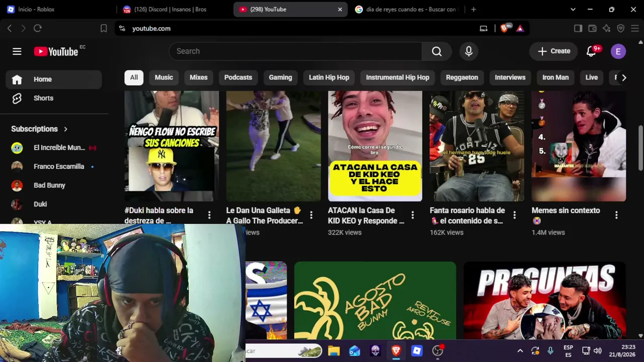The width and height of the screenshot is (644, 362).
Task: Open Roblox from the taskbar
Action: click(417, 350)
